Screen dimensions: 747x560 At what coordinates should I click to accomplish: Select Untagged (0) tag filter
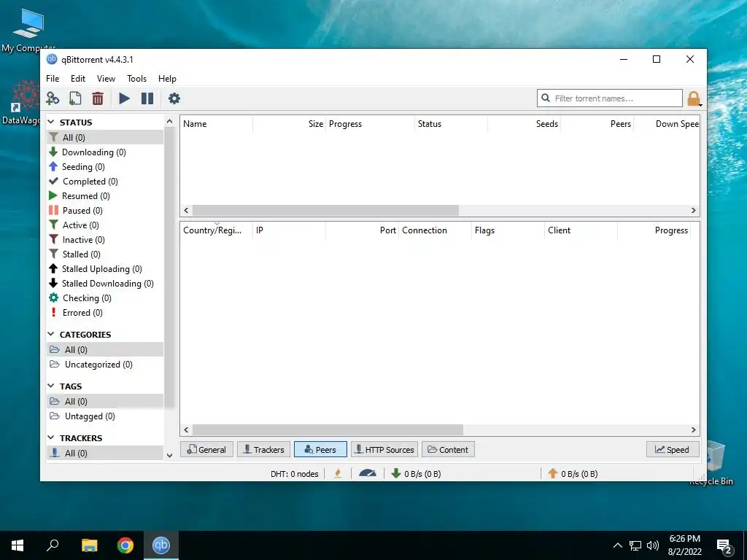105,416
